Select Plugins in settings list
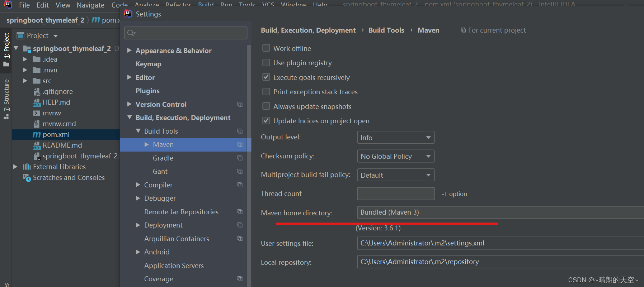Image resolution: width=644 pixels, height=287 pixels. (x=147, y=91)
